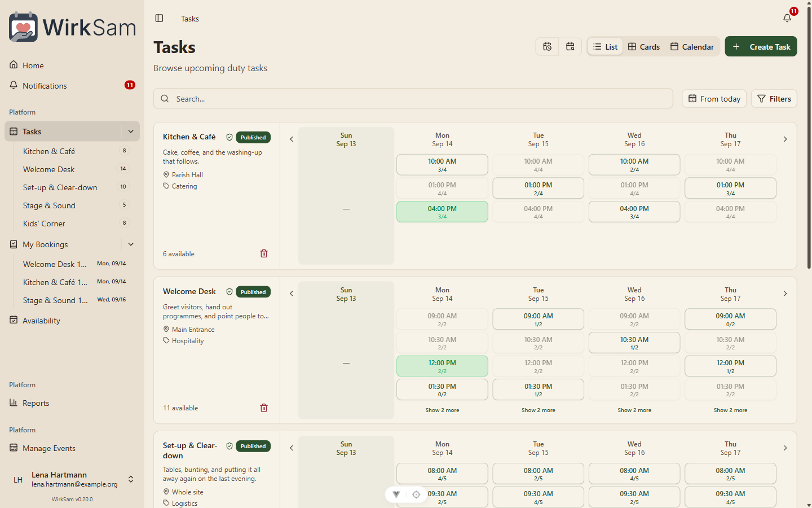Select Kitchen & Café Wed 04:00 PM slot
The width and height of the screenshot is (812, 508).
coord(634,212)
